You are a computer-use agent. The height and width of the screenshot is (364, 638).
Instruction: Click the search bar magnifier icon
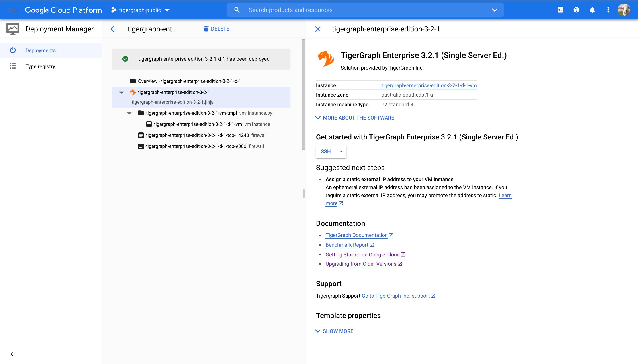237,10
